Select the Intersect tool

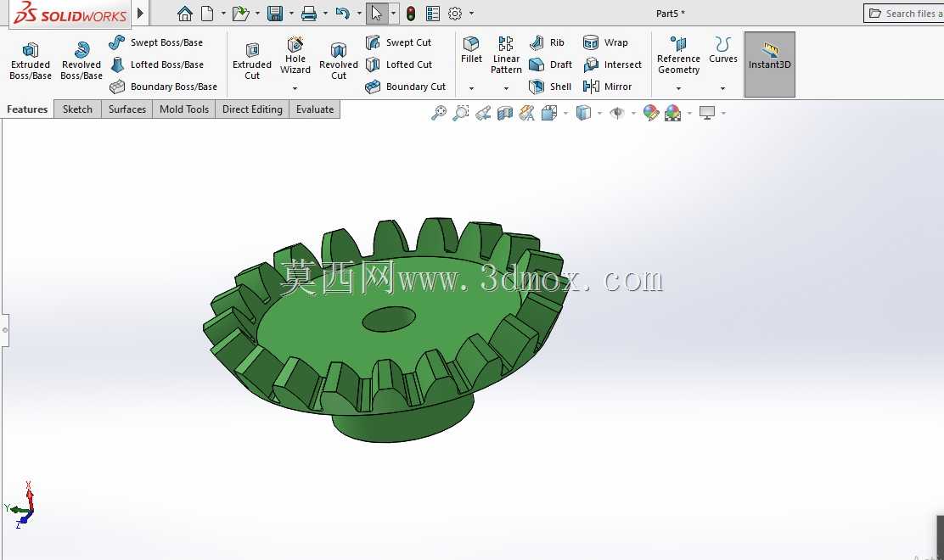point(612,64)
